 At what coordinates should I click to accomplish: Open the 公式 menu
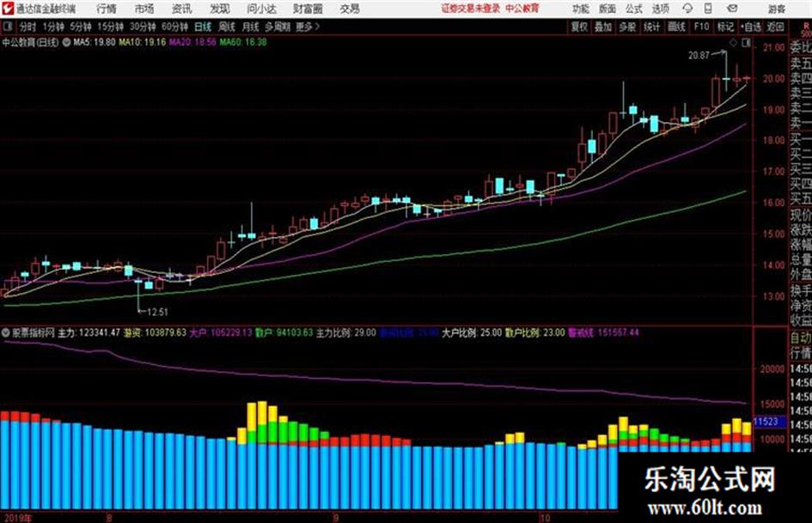click(x=634, y=9)
